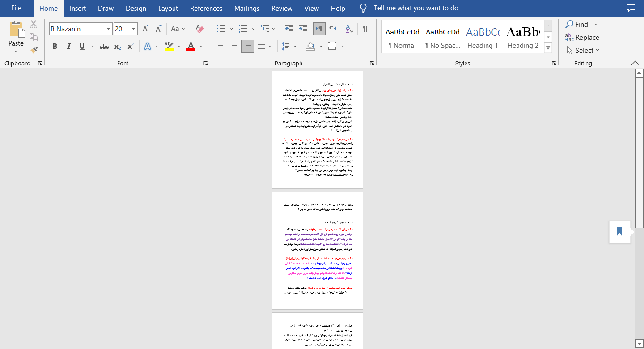Apply red font color
The image size is (644, 349).
pyautogui.click(x=191, y=46)
